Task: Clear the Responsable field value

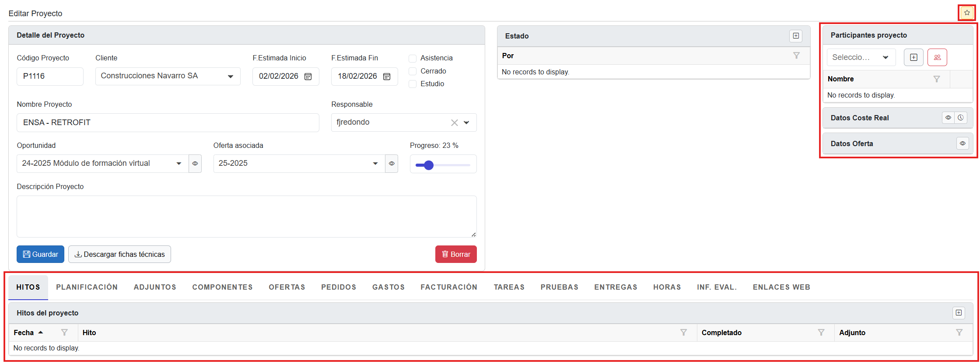Action: (455, 123)
